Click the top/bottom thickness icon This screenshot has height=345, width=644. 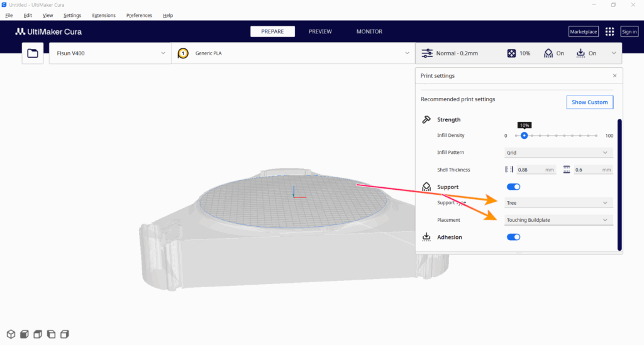(x=567, y=170)
